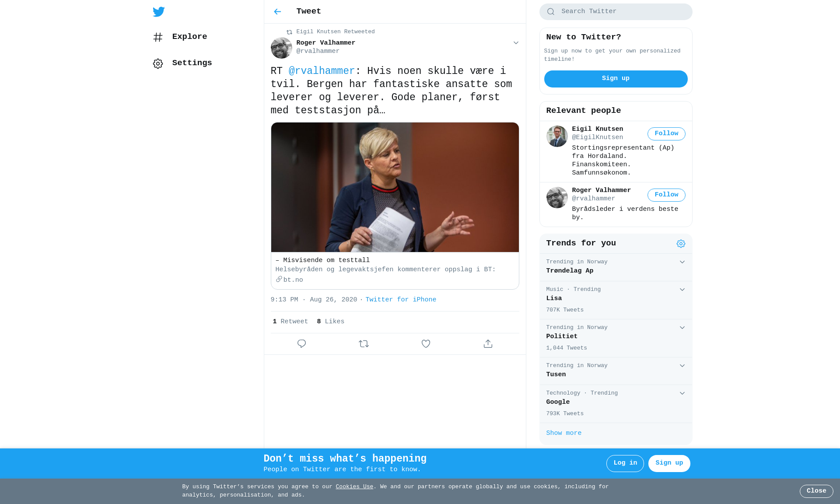Go back using the arrow icon
Screen dimensions: 840x504
point(277,12)
